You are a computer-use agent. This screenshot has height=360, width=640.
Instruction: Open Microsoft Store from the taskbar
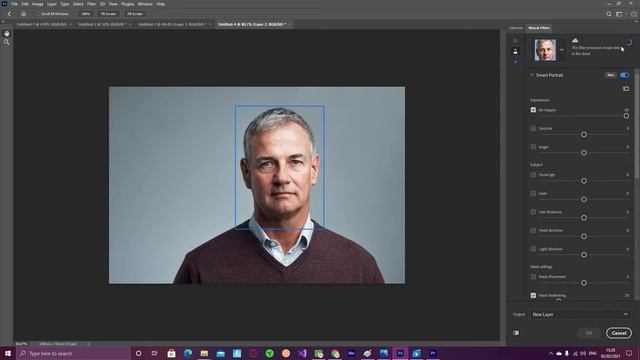point(171,353)
